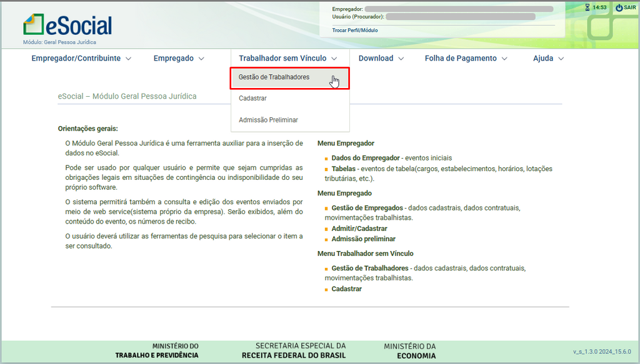Expand the Empregador/Contribuinte menu chevron
640x364 pixels.
pyautogui.click(x=129, y=59)
